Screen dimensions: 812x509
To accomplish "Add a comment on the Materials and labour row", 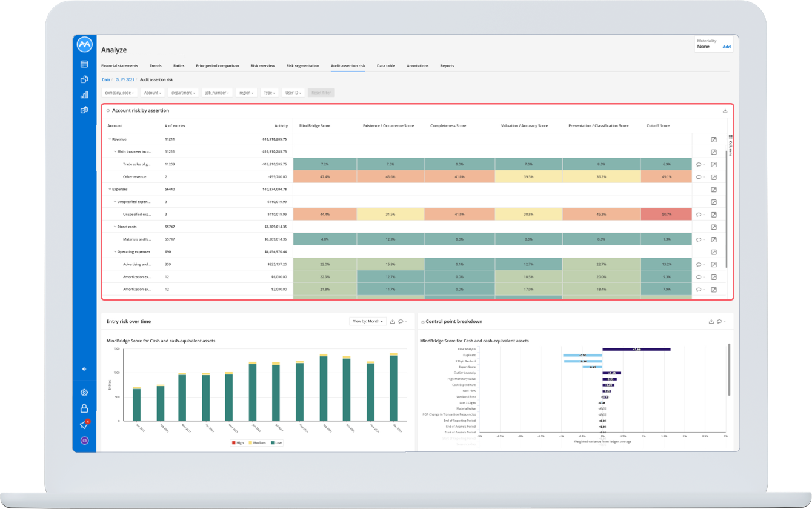I will pos(700,239).
